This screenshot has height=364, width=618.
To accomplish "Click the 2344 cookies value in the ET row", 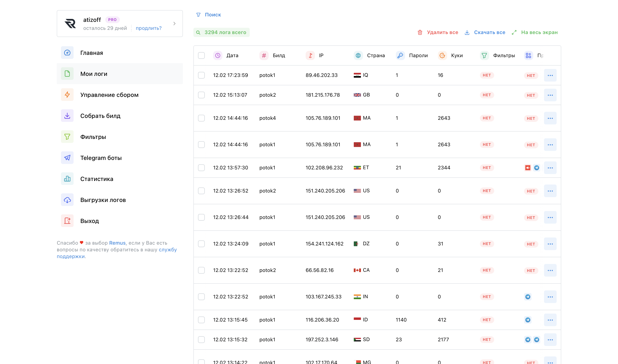I will pyautogui.click(x=444, y=167).
